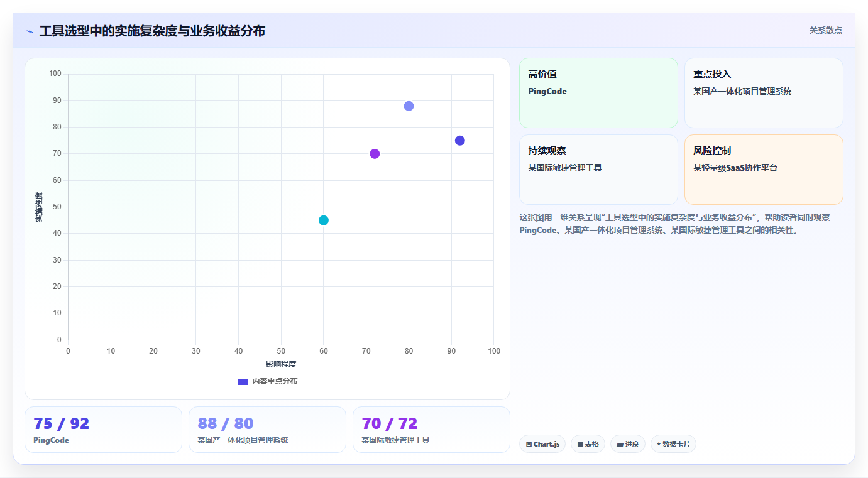Screen dimensions: 868x478
Task: Open the 持续观察 card
Action: 598,170
